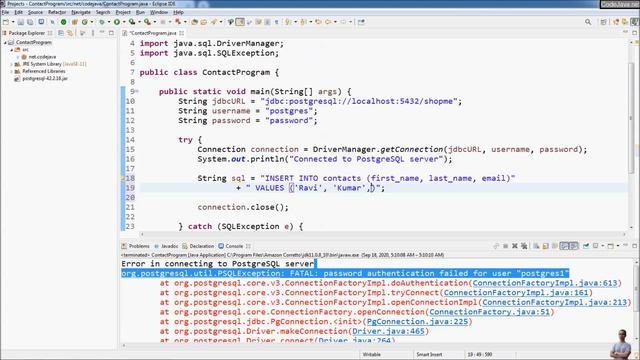Click the Debug bug icon

click(101, 22)
